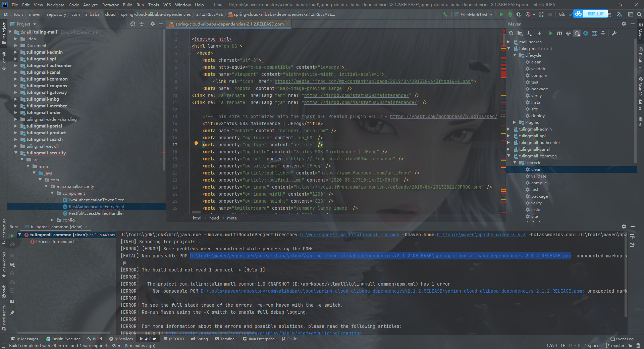Open Maven settings via the wrench icon
Image resolution: width=644 pixels, height=349 pixels.
(614, 34)
